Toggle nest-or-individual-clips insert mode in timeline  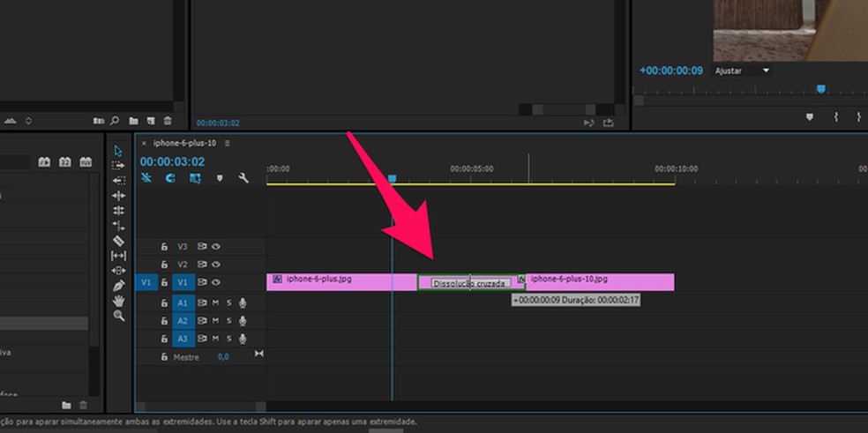coord(146,178)
